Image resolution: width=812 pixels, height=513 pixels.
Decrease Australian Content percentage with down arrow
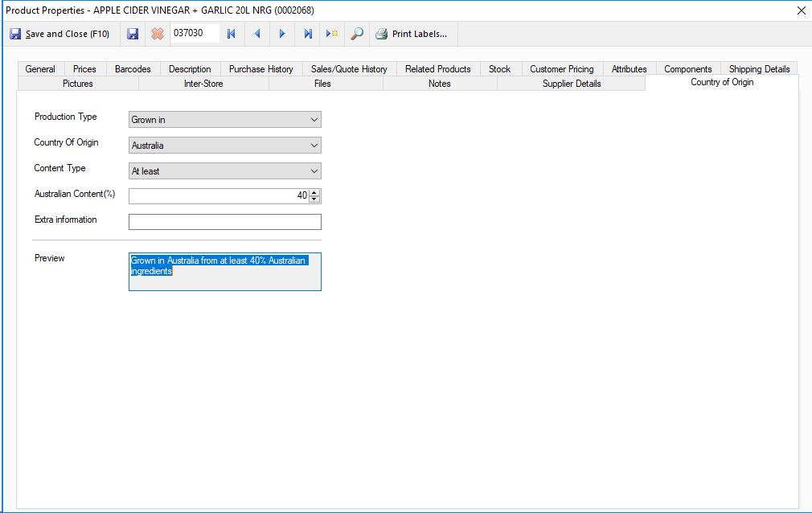coord(314,199)
